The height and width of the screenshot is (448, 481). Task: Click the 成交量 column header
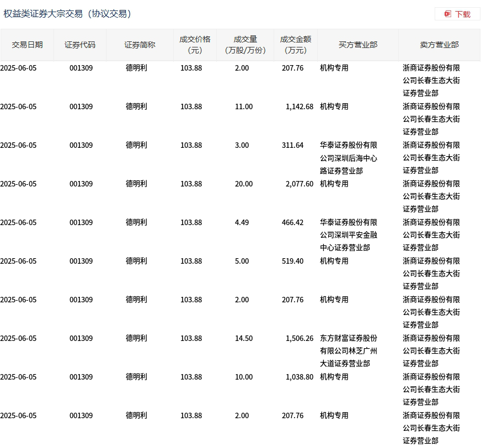(245, 45)
